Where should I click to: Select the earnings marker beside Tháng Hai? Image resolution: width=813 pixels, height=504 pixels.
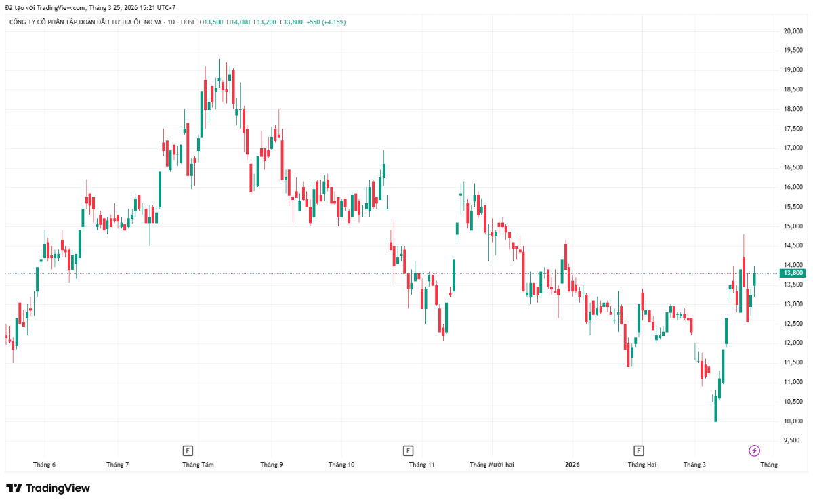click(x=638, y=450)
